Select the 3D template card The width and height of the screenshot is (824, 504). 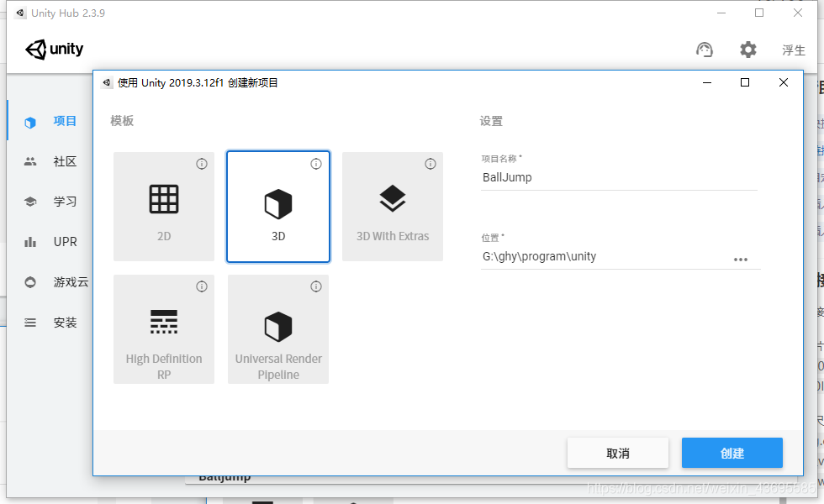coord(278,207)
